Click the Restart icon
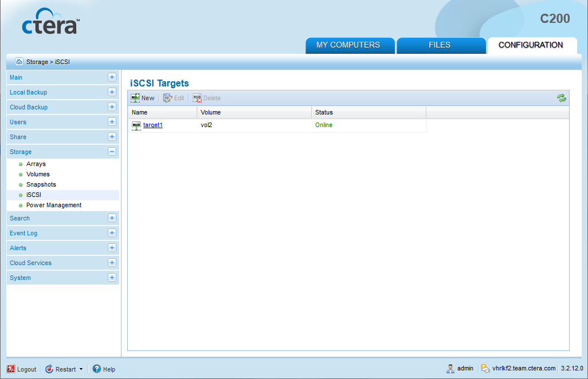The height and width of the screenshot is (379, 588). click(49, 369)
